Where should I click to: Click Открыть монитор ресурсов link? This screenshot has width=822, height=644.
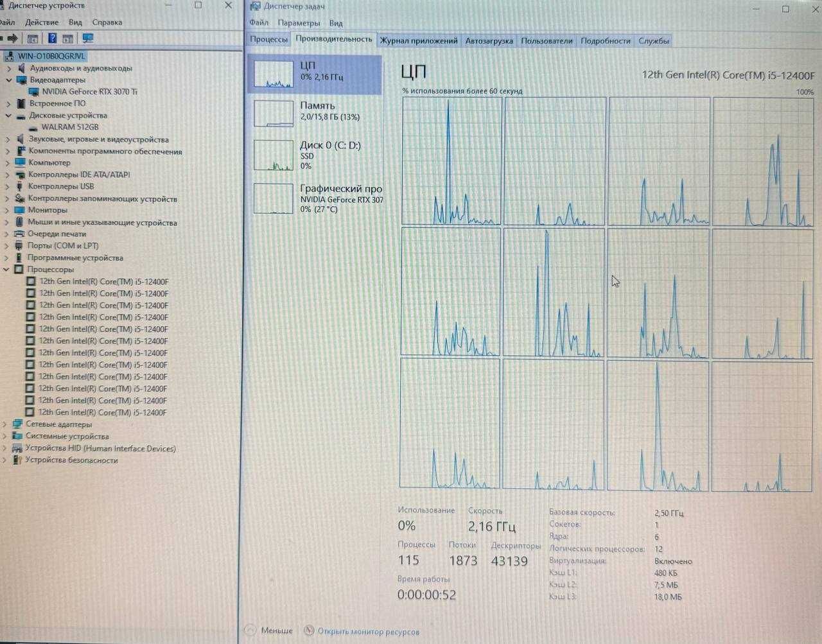pyautogui.click(x=369, y=631)
